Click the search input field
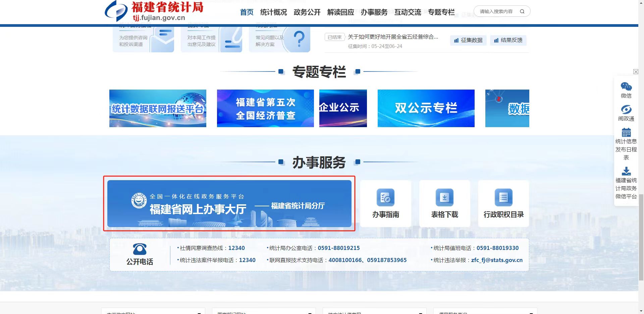The width and height of the screenshot is (644, 314). click(496, 11)
